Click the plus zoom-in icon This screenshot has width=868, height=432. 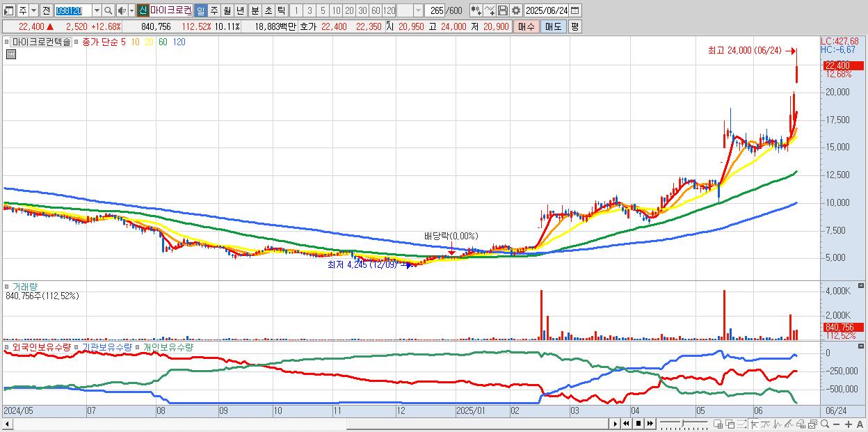coord(849,424)
